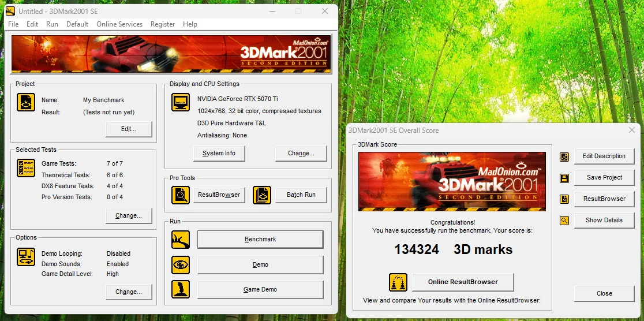
Task: Click the '134324' score value
Action: (417, 249)
